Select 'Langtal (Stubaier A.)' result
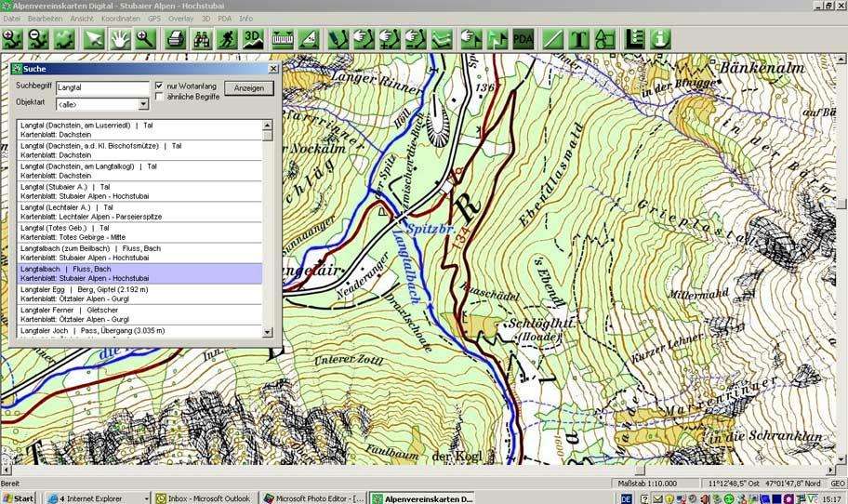This screenshot has width=848, height=504. [139, 192]
